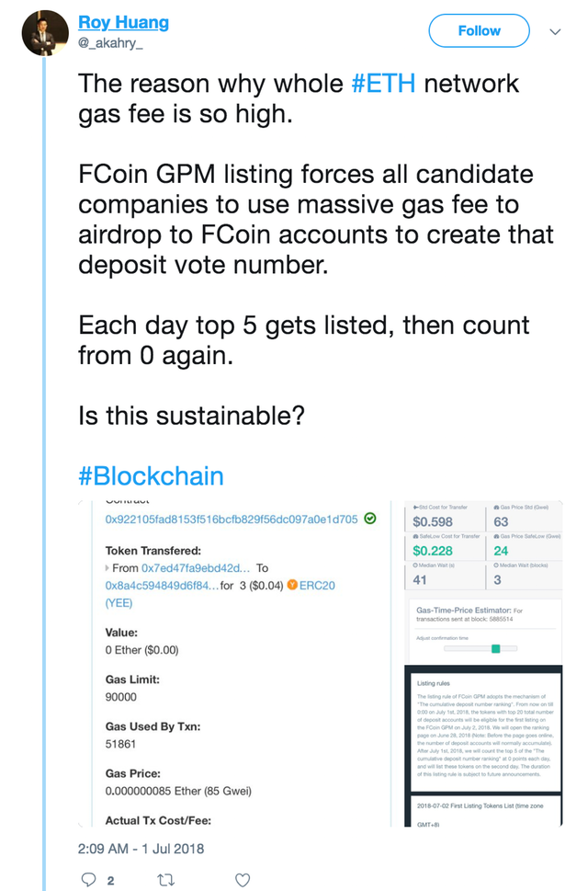
Task: Click contract address 0x922105fad... link
Action: [x=231, y=519]
